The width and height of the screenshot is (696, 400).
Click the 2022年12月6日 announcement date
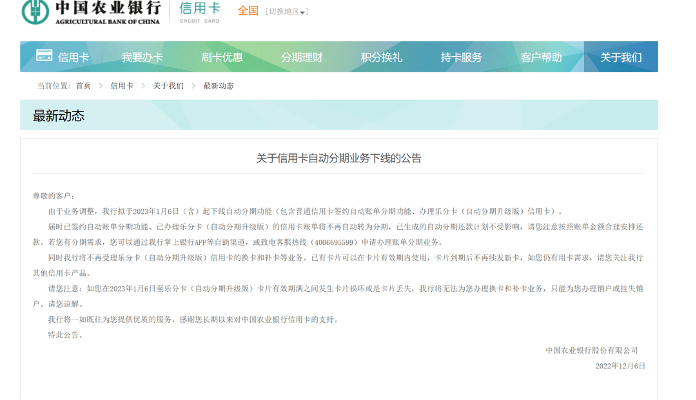click(620, 367)
